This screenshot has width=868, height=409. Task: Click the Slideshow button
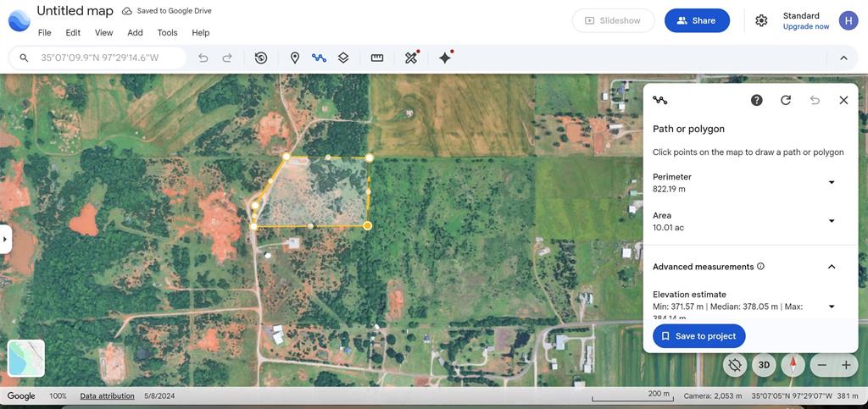tap(614, 20)
